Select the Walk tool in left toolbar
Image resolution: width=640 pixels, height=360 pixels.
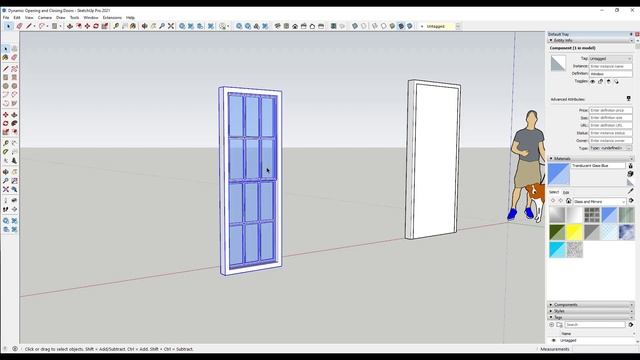6,209
